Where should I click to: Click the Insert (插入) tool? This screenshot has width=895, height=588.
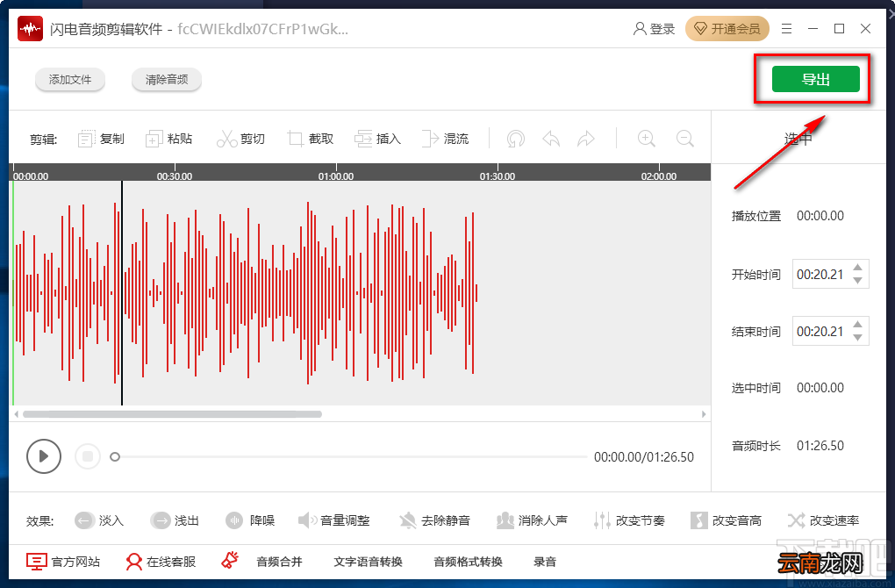[x=378, y=139]
